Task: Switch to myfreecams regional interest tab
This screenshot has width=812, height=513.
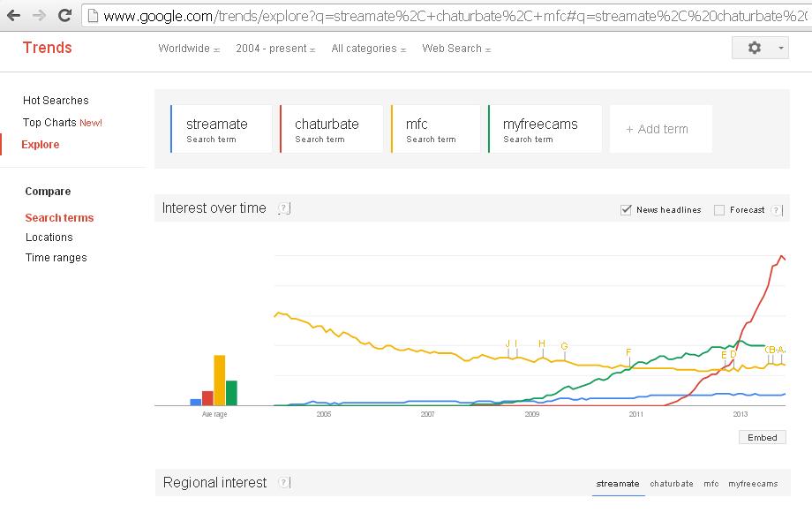Action: [753, 484]
